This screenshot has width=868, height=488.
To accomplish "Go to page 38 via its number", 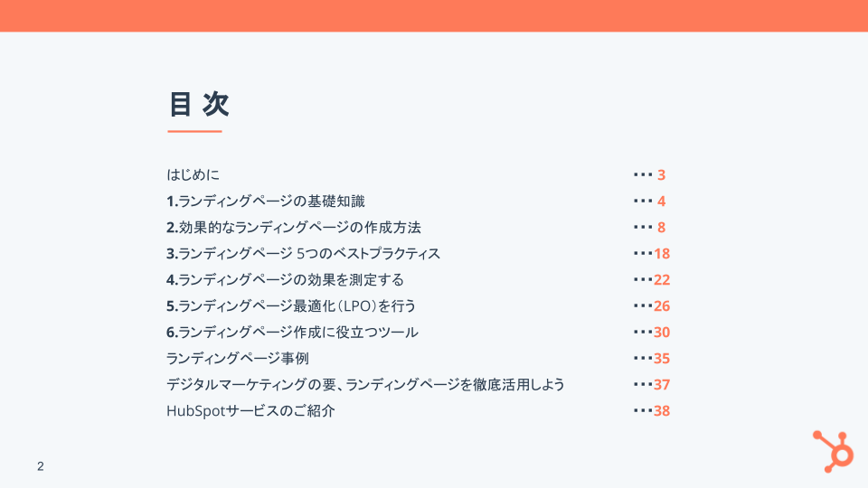I will (661, 410).
